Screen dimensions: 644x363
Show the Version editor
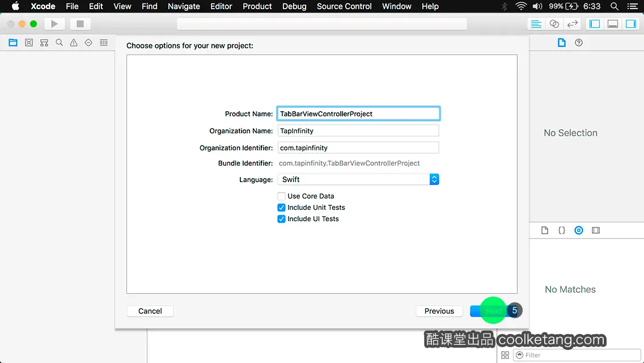(572, 24)
